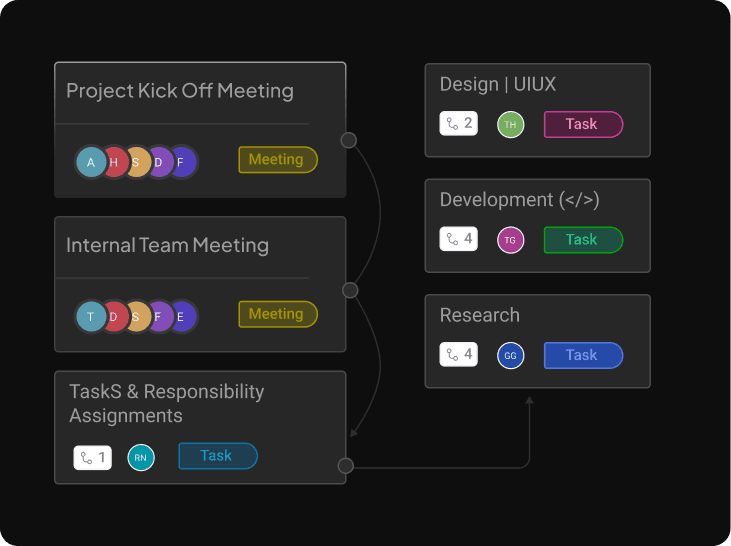Click the TG avatar on Development card
The width and height of the screenshot is (731, 546).
pos(510,240)
